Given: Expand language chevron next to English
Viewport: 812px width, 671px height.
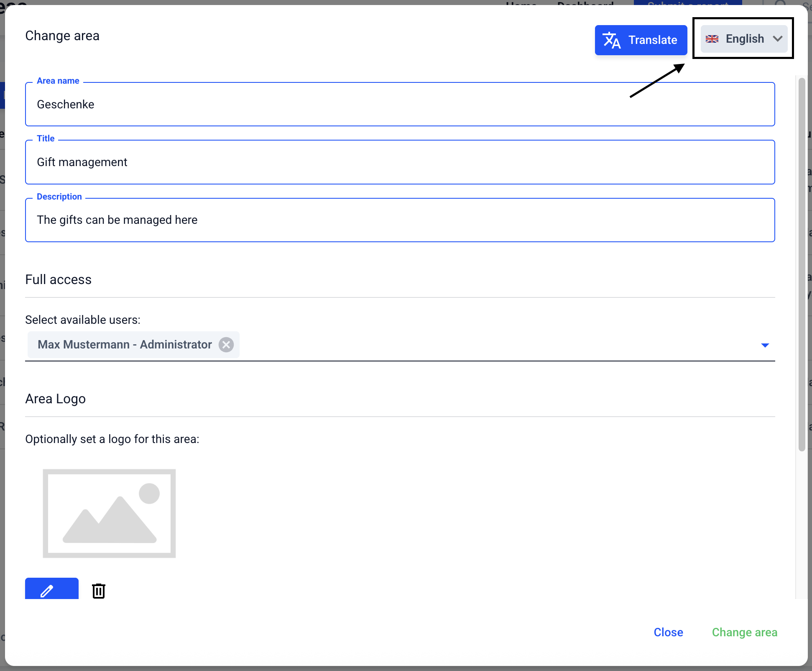Looking at the screenshot, I should pos(777,39).
